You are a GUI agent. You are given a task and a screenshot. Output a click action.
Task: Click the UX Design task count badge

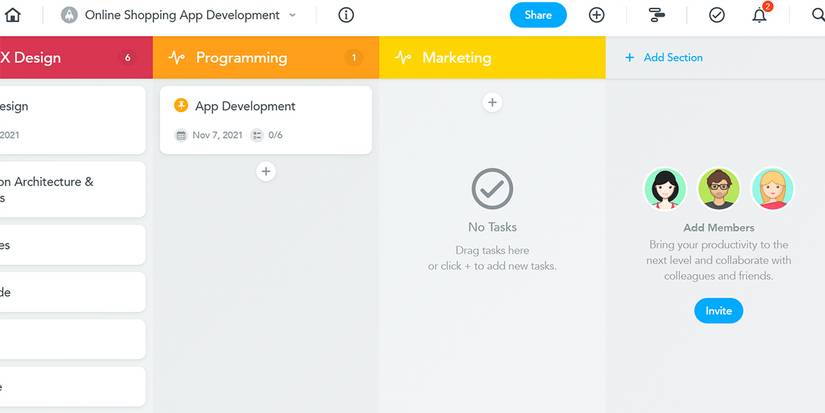[127, 58]
